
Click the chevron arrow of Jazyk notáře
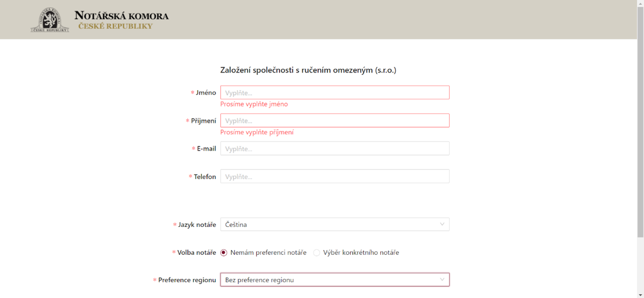point(442,224)
